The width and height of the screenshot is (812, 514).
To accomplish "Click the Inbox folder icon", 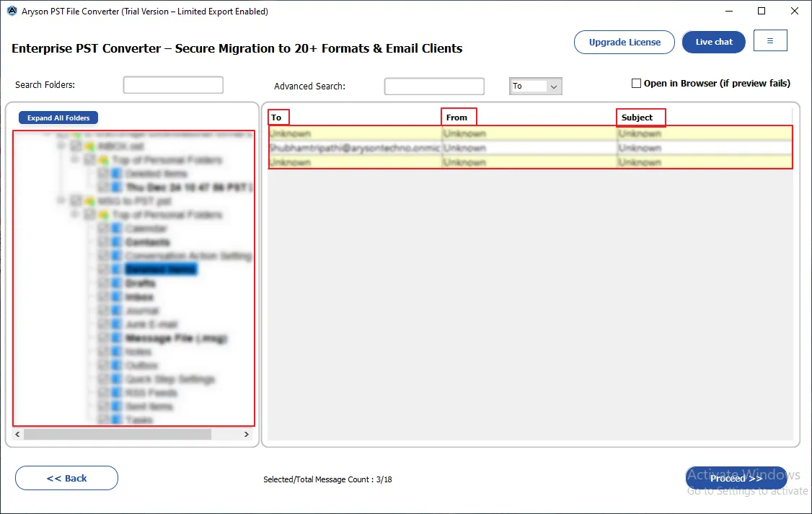I will 116,296.
